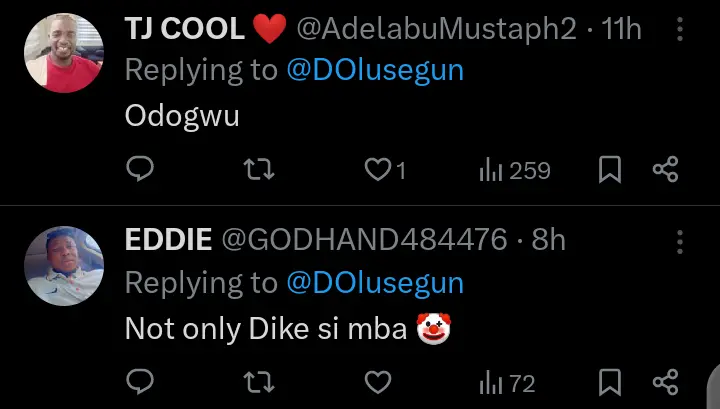Like EDDIE's tweet
720x409 pixels.
click(377, 382)
